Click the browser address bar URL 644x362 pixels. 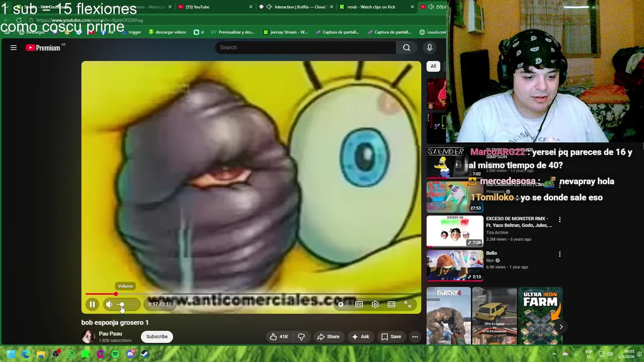(x=90, y=20)
